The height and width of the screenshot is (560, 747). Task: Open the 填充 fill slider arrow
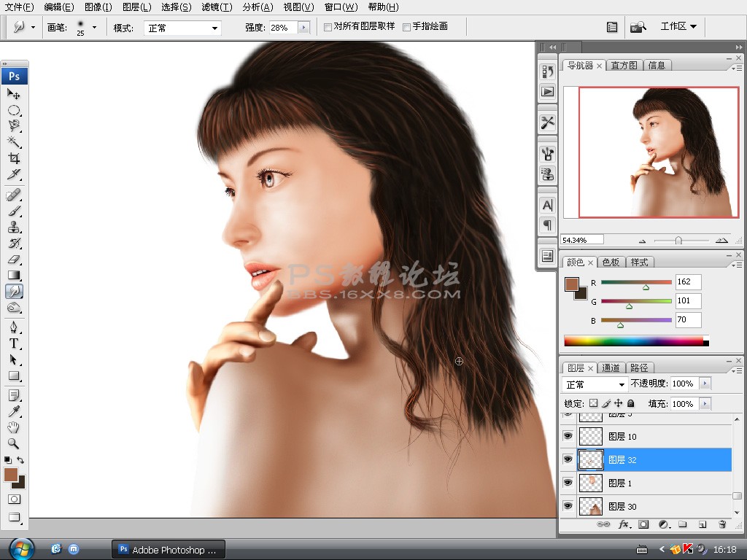tap(705, 404)
